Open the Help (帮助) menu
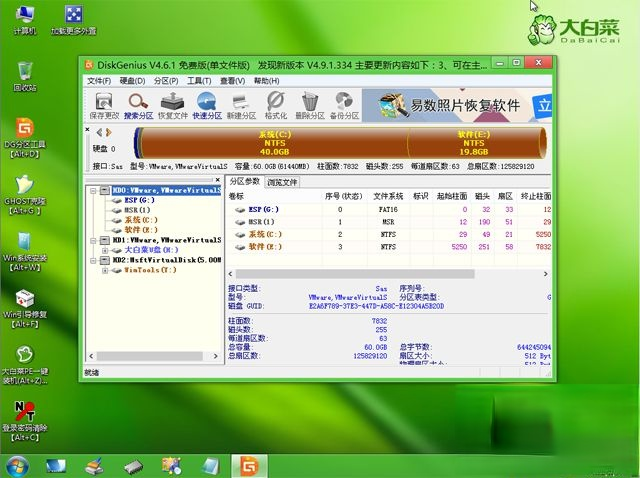The height and width of the screenshot is (478, 640). [x=266, y=81]
